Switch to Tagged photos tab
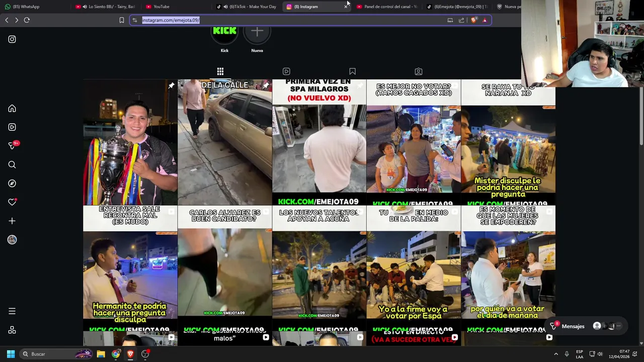This screenshot has height=362, width=644. click(419, 71)
